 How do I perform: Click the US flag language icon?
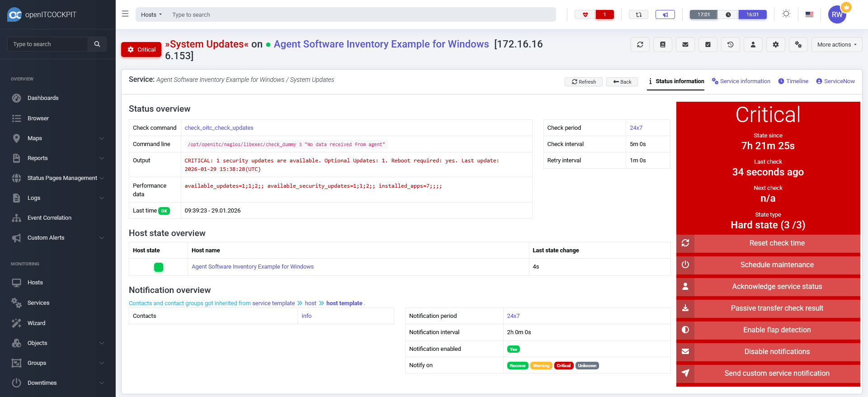[809, 14]
